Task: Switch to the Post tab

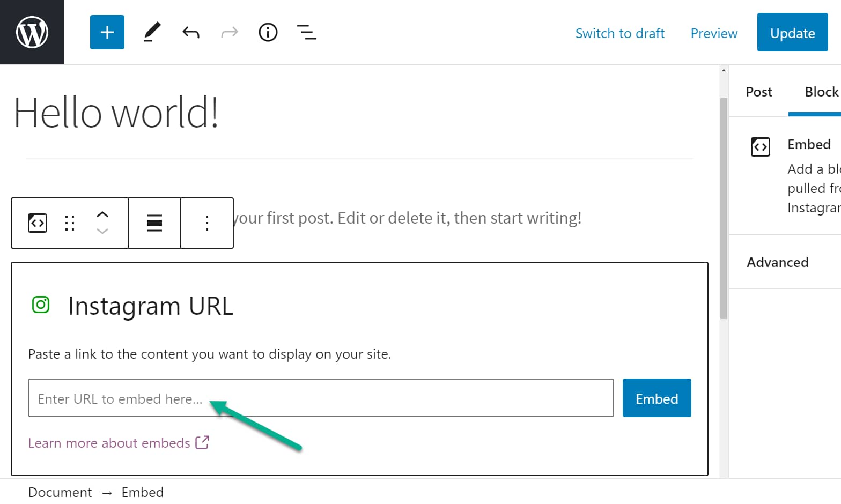Action: pos(759,92)
